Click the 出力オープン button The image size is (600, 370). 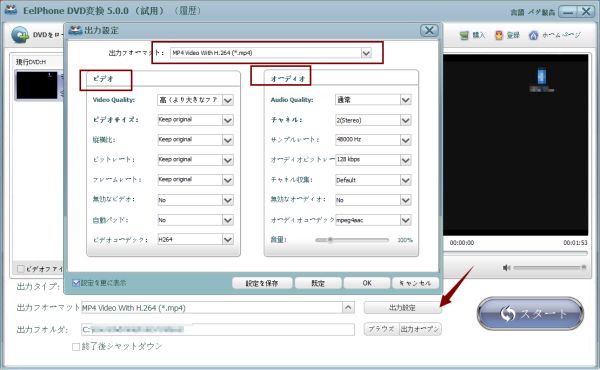coord(420,329)
